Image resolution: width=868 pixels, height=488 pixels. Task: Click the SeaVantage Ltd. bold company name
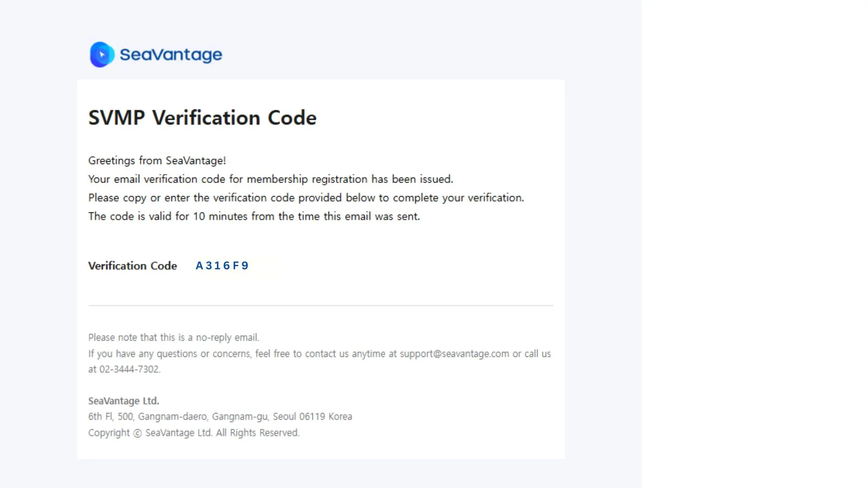click(123, 401)
